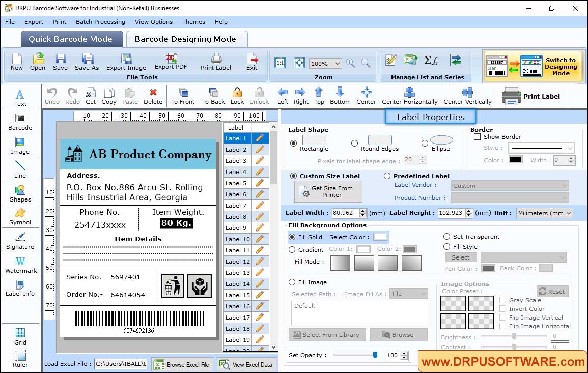The height and width of the screenshot is (373, 588).
Task: Choose Predefined Label option
Action: coord(387,176)
